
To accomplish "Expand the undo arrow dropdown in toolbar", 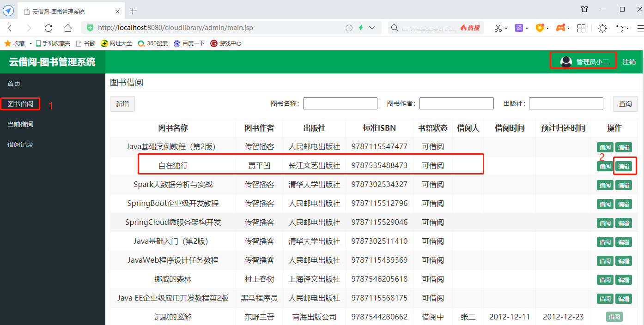I will tap(627, 28).
